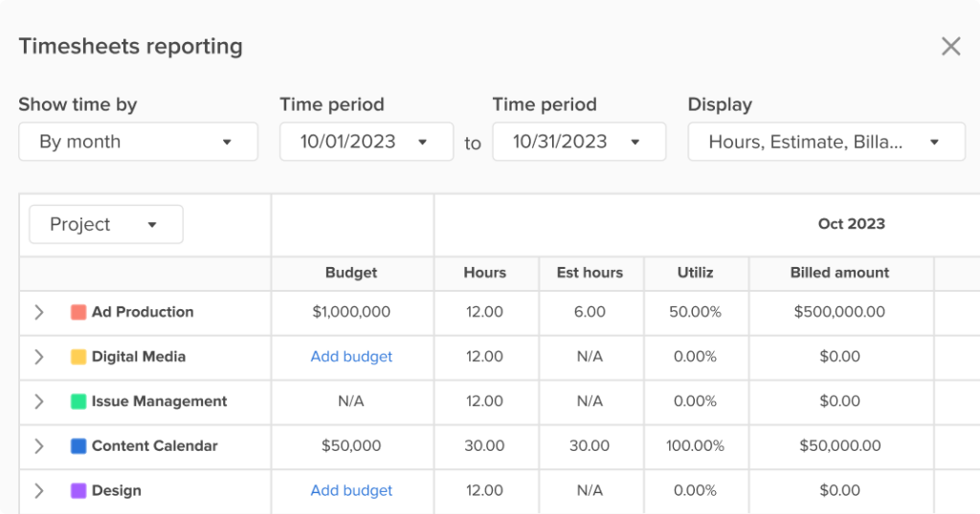Expand the Ad Production row

38,312
